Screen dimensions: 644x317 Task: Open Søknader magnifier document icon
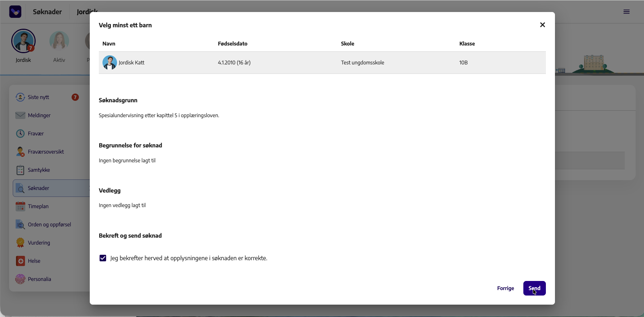pos(20,188)
